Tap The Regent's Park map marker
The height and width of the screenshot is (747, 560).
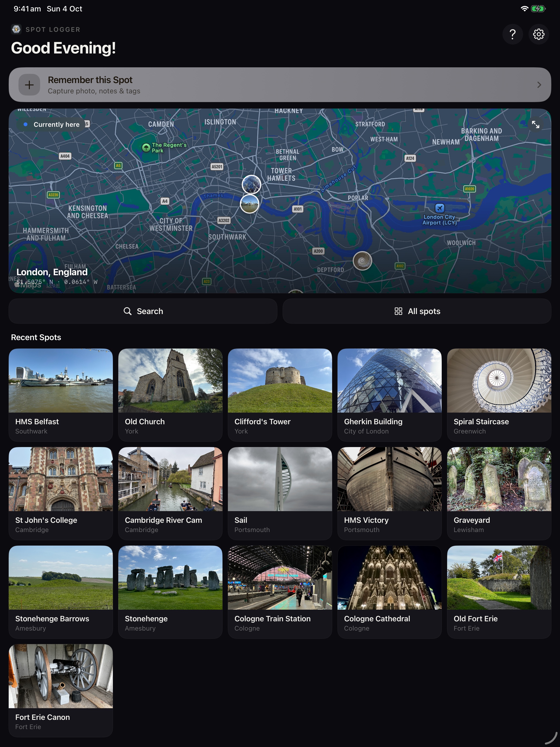(146, 148)
